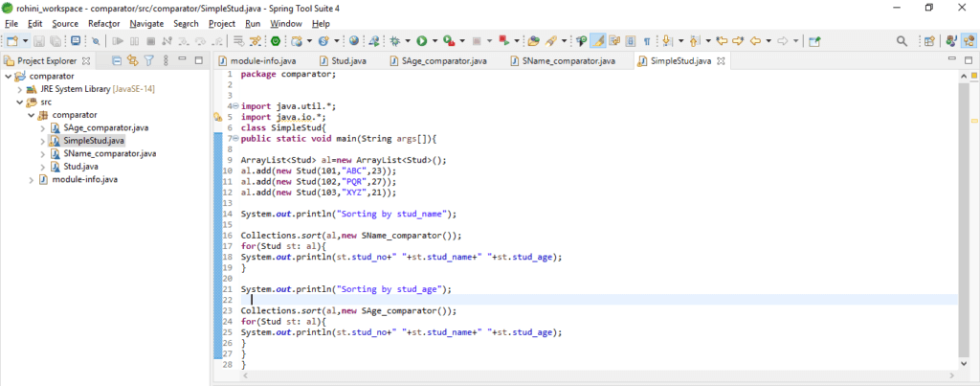Click the Terminate debug icon

click(150, 41)
